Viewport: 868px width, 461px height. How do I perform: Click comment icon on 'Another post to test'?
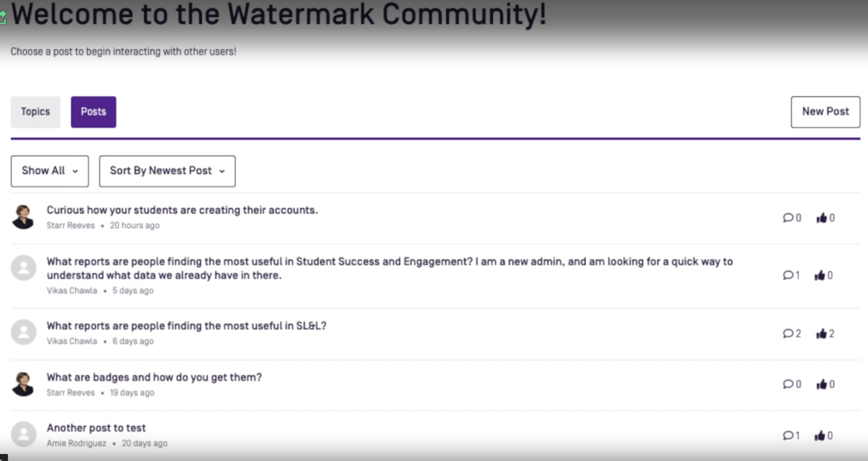(x=788, y=436)
